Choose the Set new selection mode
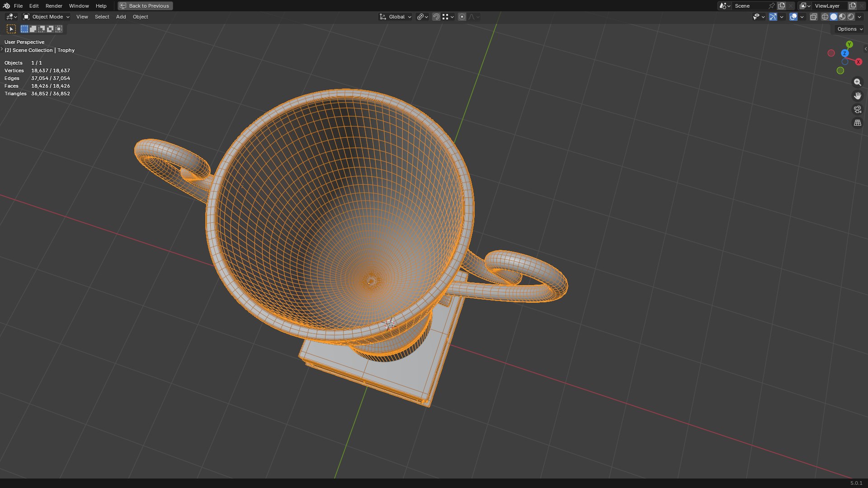The image size is (868, 488). (24, 29)
